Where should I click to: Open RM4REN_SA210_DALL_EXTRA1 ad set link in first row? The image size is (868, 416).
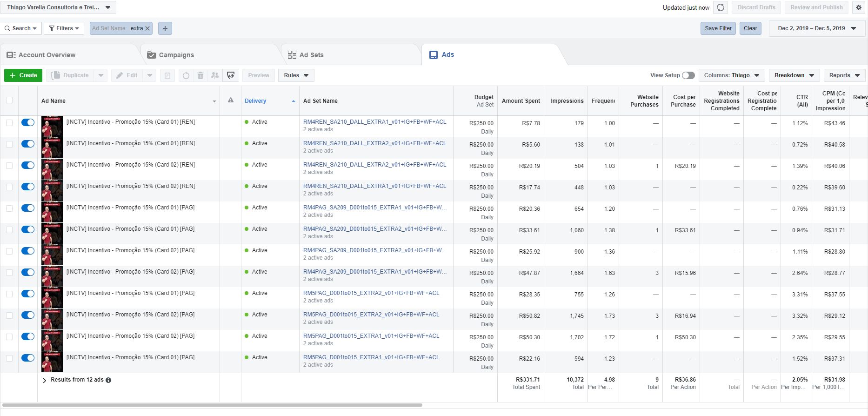tap(374, 122)
